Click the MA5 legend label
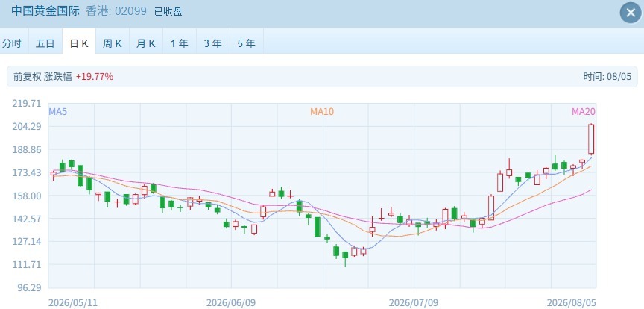644x309 pixels. tap(58, 111)
